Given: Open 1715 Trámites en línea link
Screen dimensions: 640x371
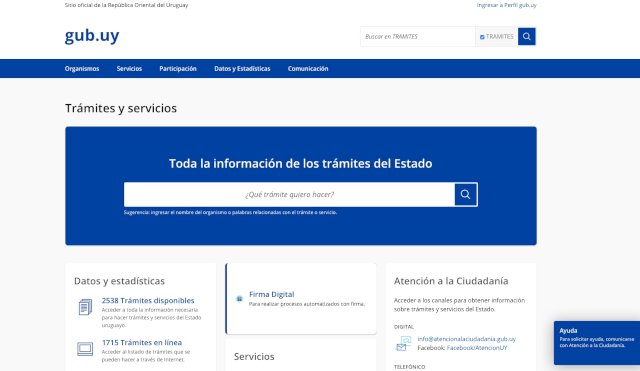Looking at the screenshot, I should 142,342.
